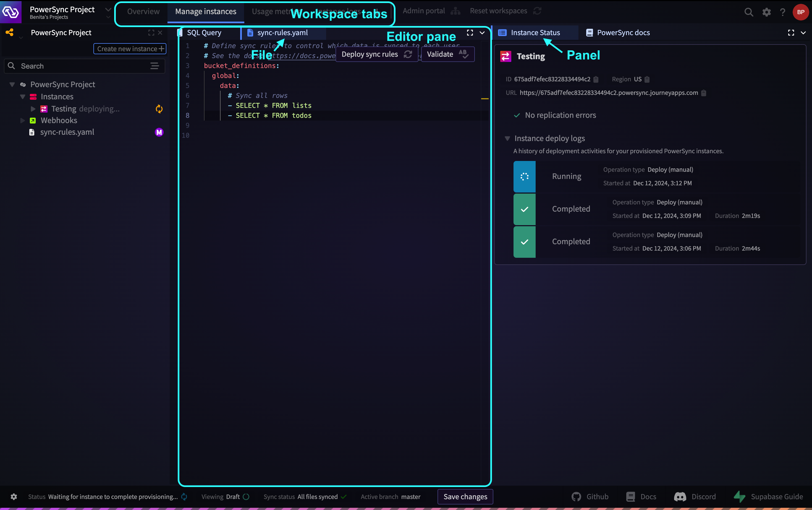
Task: Click the instance URL text
Action: pyautogui.click(x=609, y=93)
